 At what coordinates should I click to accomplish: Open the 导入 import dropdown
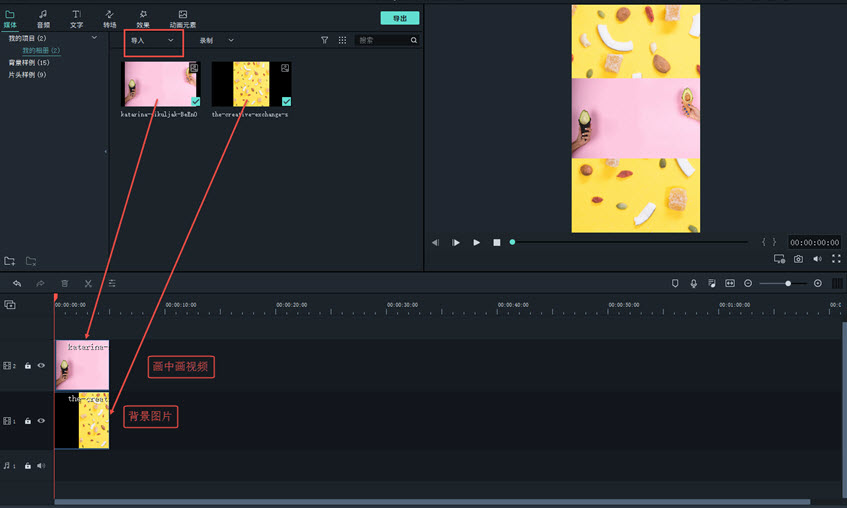pos(153,41)
